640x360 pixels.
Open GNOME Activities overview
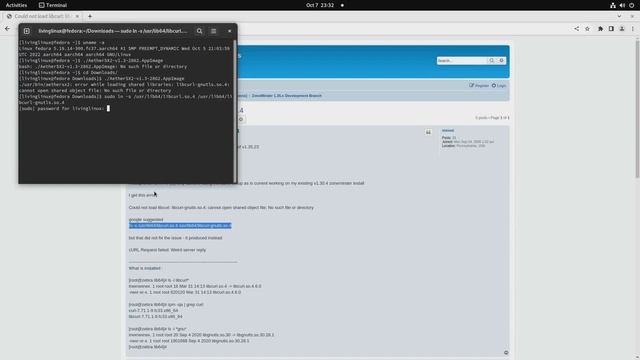point(16,5)
